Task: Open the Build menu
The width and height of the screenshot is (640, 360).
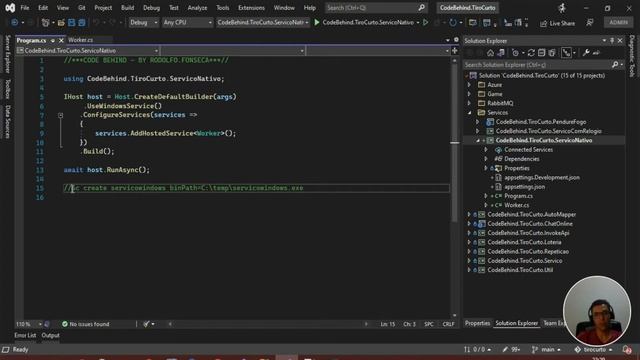Action: click(x=127, y=8)
